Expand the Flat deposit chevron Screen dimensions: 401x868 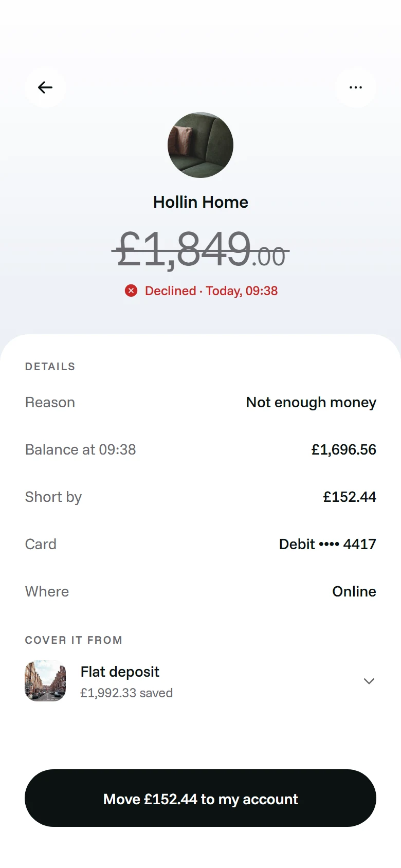[369, 681]
